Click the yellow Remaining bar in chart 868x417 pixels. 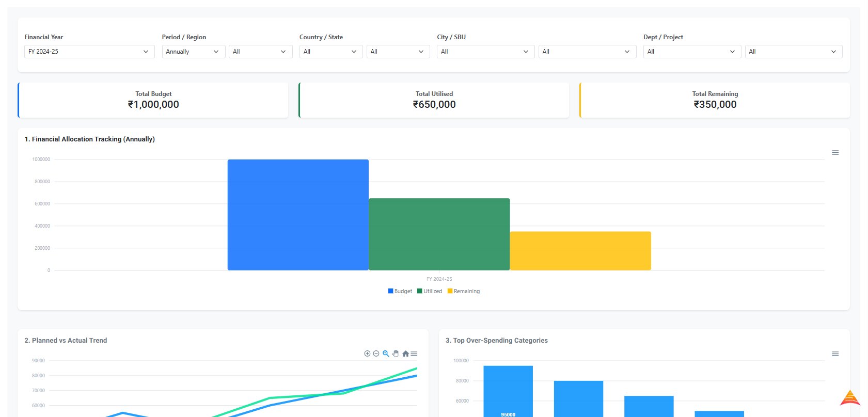(580, 251)
